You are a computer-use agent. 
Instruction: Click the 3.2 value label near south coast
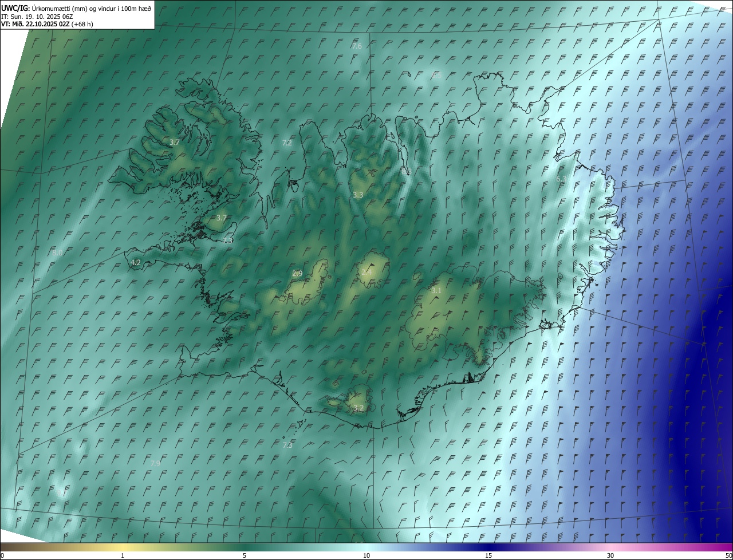[x=358, y=408]
